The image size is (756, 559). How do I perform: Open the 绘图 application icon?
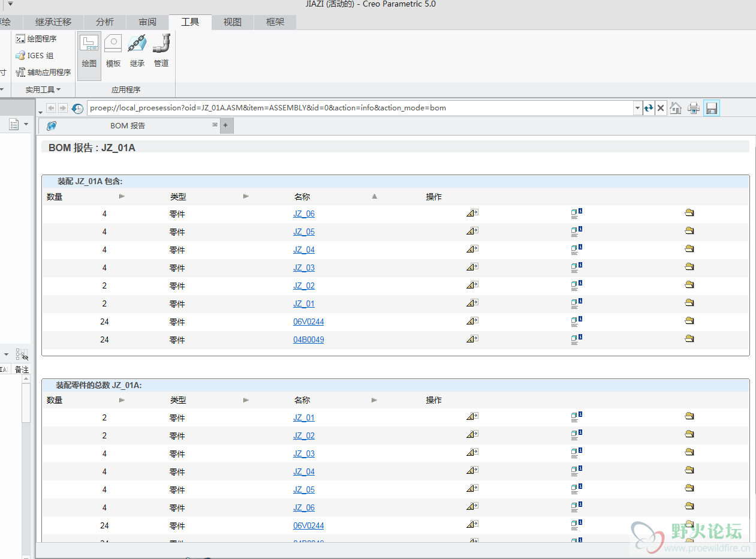pyautogui.click(x=89, y=51)
